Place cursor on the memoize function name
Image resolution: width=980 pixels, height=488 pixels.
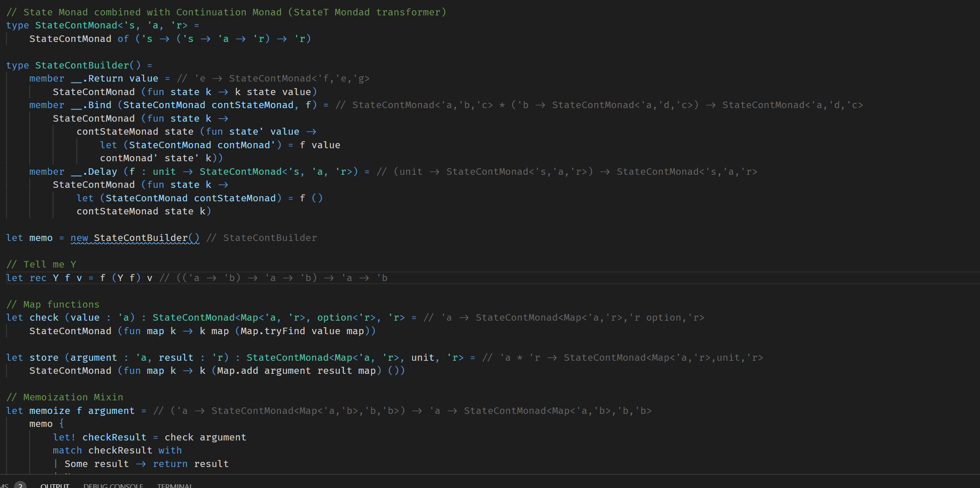click(x=48, y=411)
